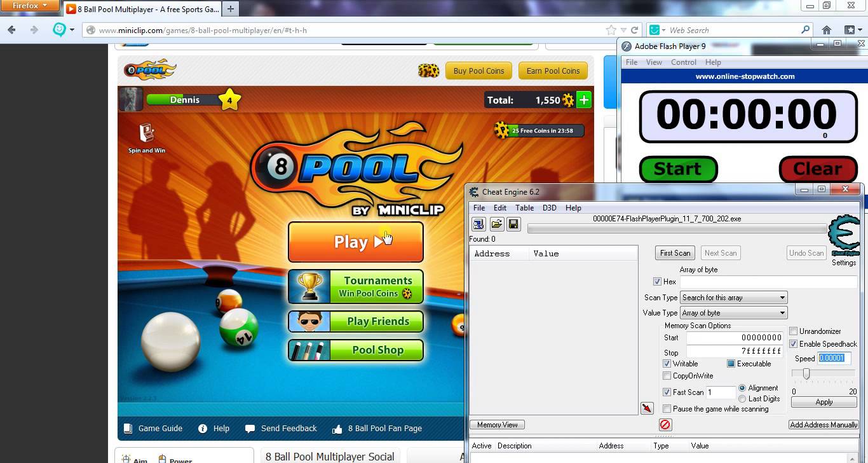Open Flash Player View menu

(654, 62)
